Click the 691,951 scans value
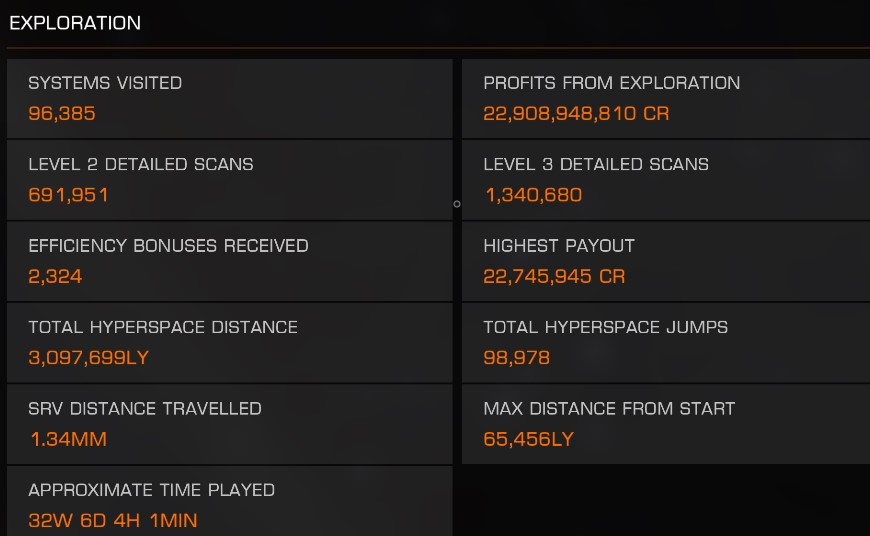The width and height of the screenshot is (870, 536). pos(68,195)
